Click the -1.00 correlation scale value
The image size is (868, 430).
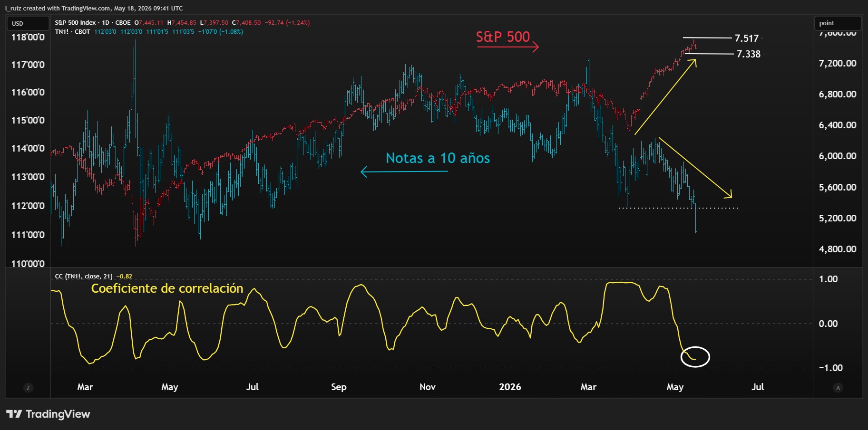[830, 368]
